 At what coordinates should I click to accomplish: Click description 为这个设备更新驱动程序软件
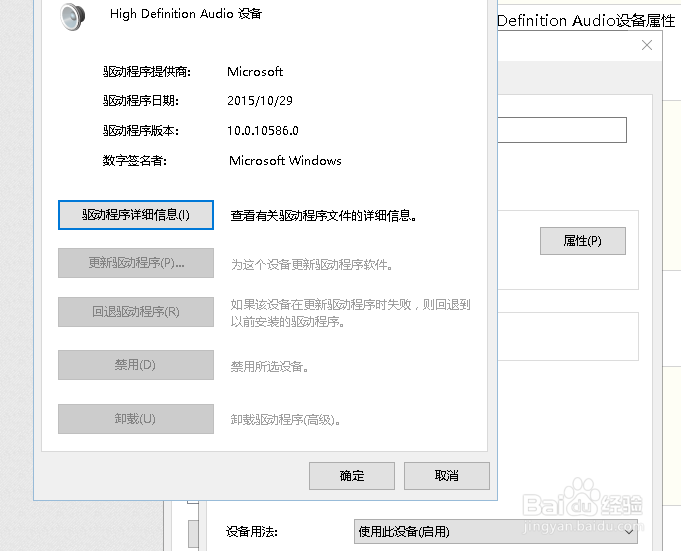(x=312, y=264)
